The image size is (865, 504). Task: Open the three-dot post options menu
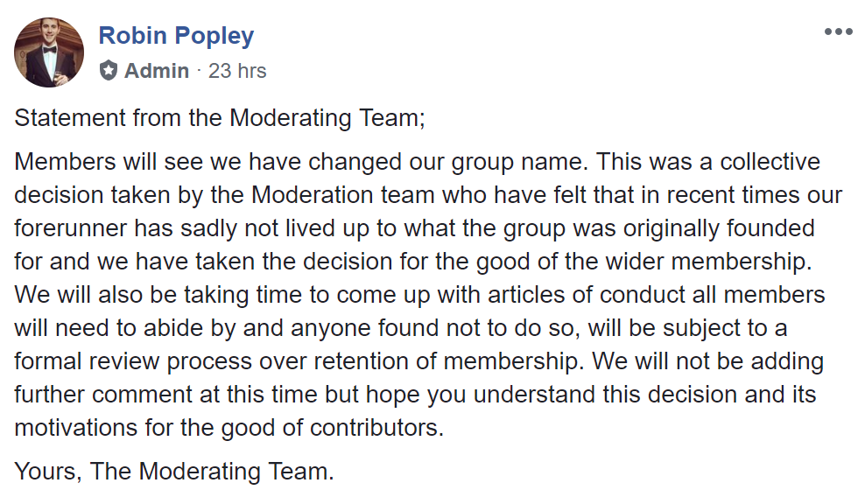pos(838,31)
